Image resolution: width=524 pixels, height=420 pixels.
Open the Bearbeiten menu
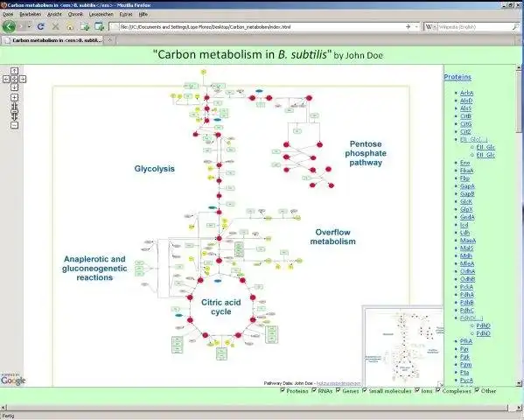click(30, 14)
